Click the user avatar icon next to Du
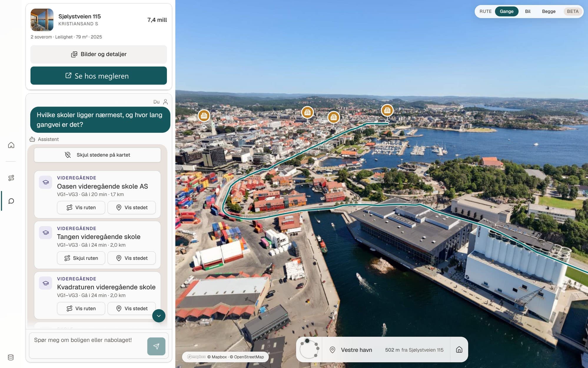This screenshot has height=368, width=588. point(165,102)
